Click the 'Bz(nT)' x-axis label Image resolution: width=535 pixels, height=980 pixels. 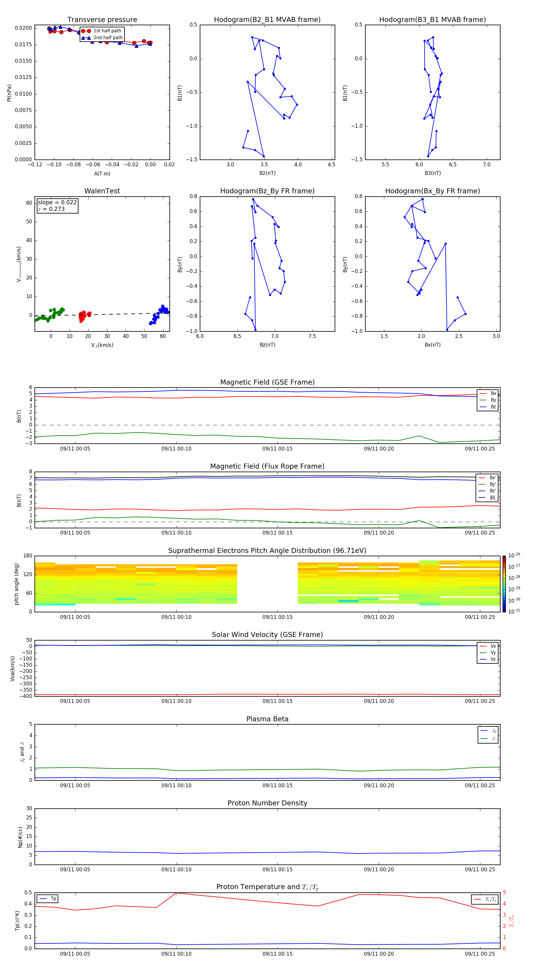[267, 345]
